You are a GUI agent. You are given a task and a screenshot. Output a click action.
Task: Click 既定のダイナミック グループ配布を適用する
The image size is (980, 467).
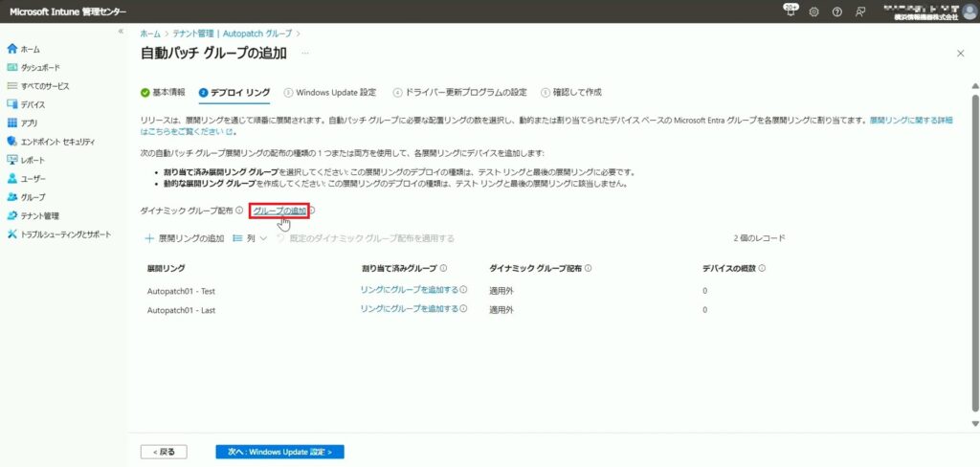click(365, 238)
